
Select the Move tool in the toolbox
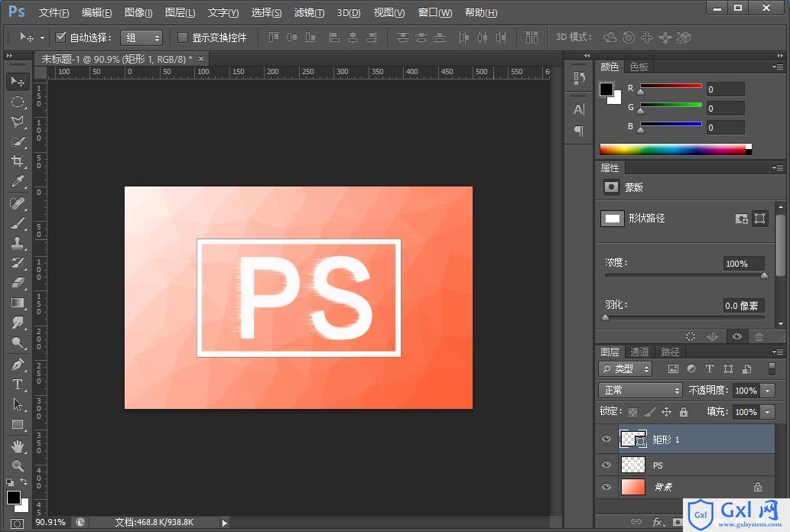pyautogui.click(x=18, y=82)
